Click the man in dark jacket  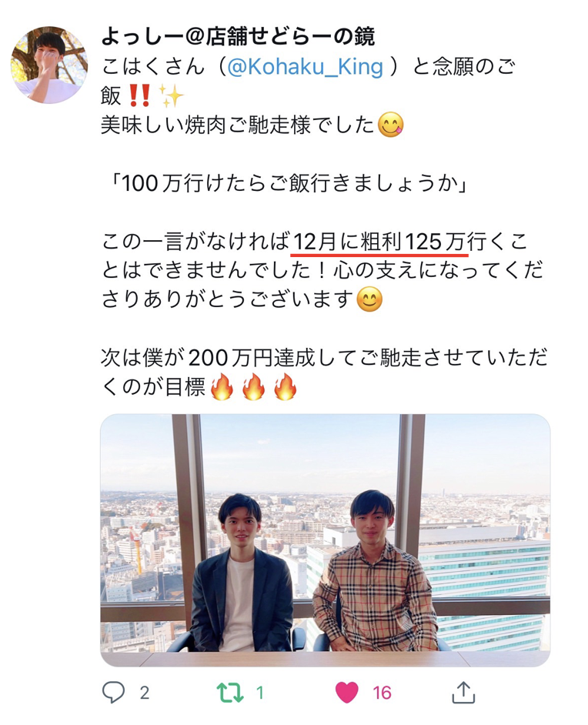coord(242,573)
